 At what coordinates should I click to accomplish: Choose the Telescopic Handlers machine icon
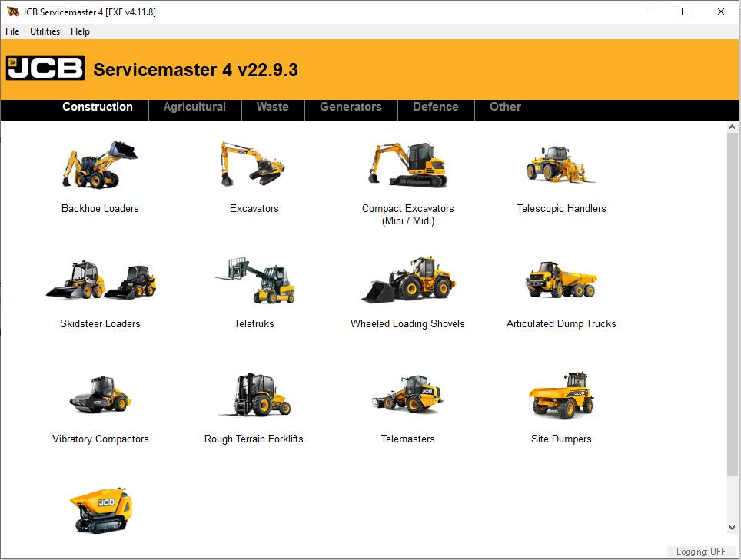[x=561, y=165]
